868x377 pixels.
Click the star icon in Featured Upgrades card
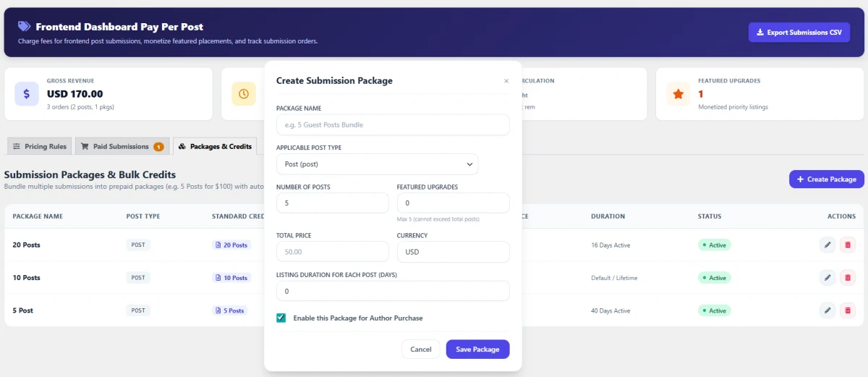(x=678, y=94)
